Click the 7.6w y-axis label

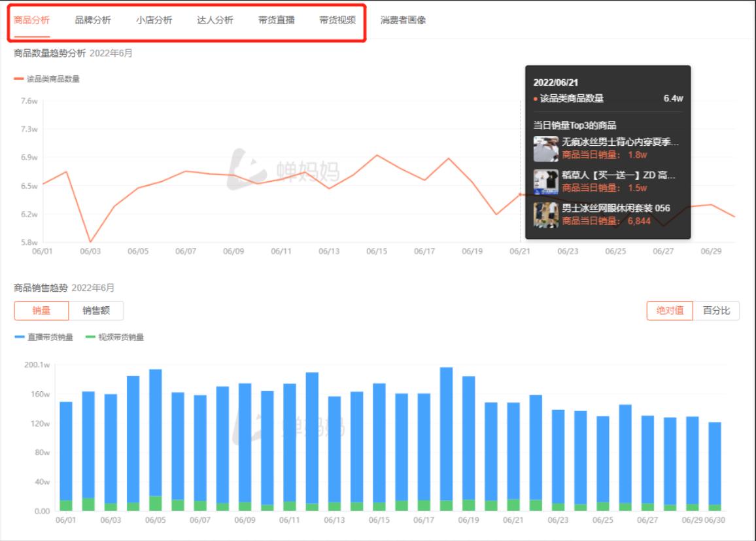point(29,101)
